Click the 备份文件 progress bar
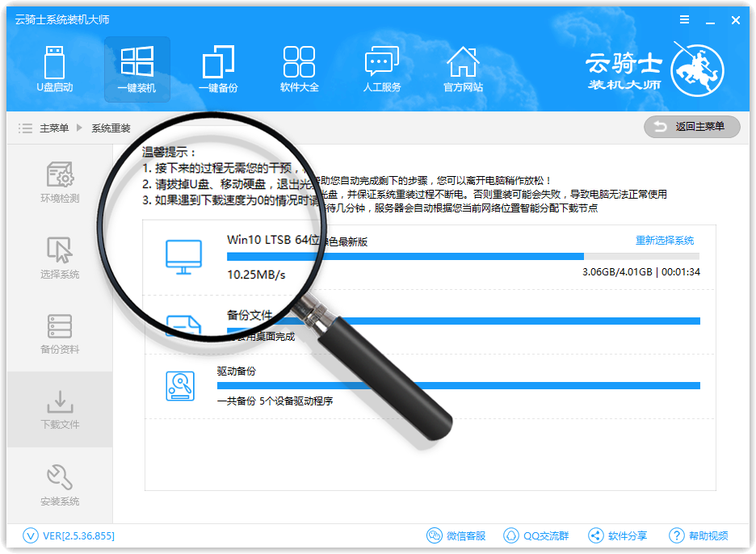This screenshot has height=554, width=756. pos(463,321)
